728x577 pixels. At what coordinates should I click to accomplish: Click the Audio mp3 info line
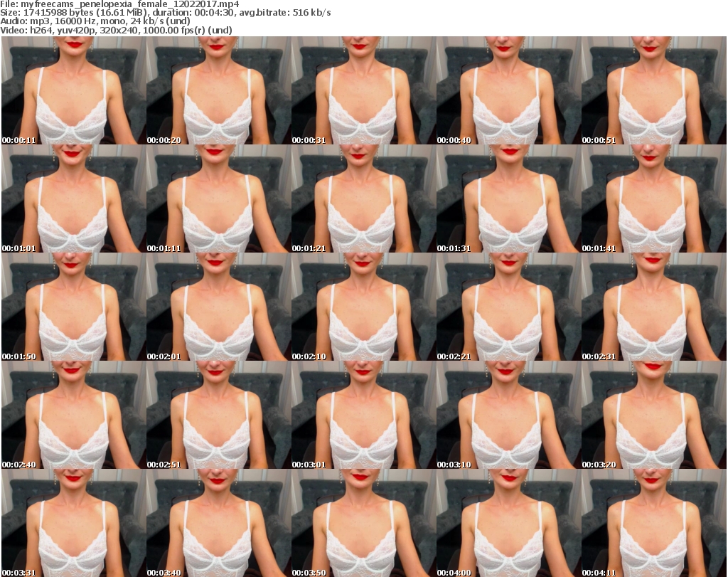pos(95,21)
